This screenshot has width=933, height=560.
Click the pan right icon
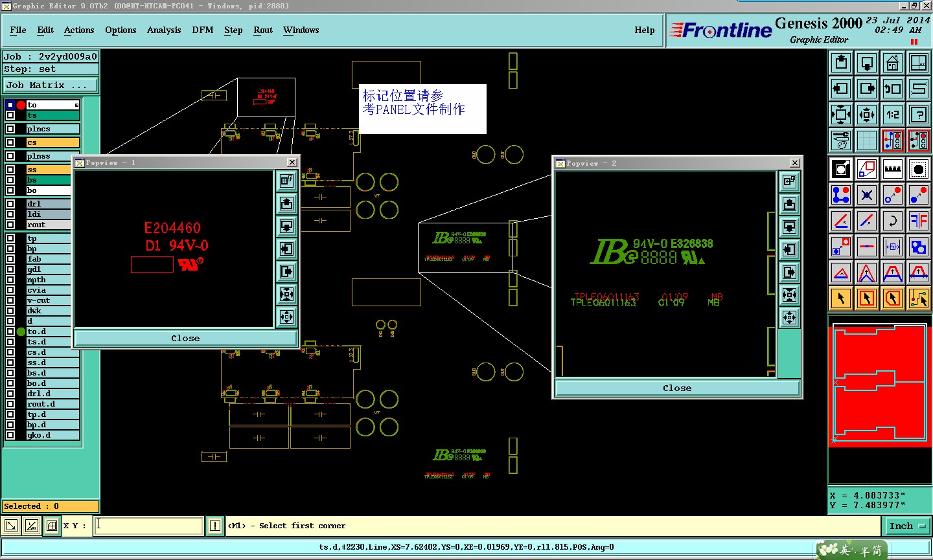867,89
